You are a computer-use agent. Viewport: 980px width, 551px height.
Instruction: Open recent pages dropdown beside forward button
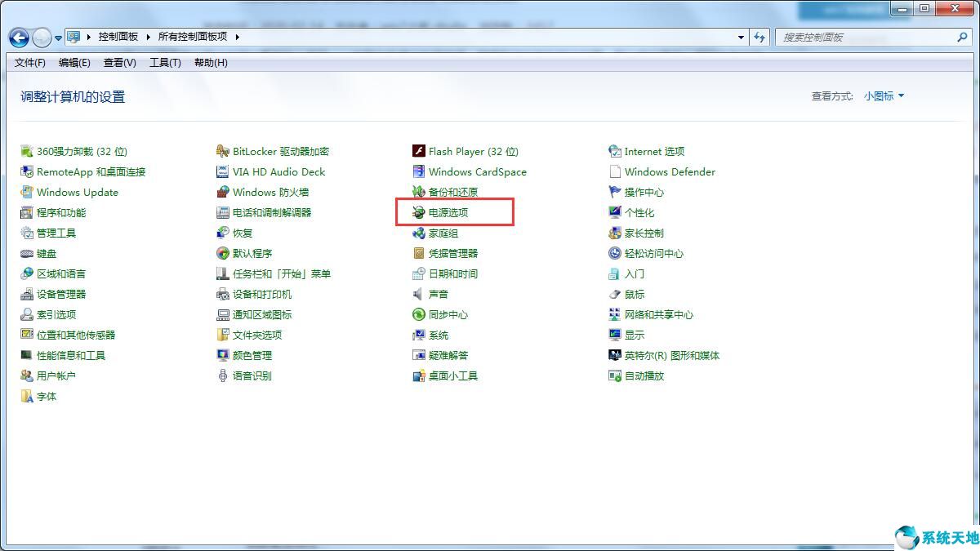click(x=58, y=38)
